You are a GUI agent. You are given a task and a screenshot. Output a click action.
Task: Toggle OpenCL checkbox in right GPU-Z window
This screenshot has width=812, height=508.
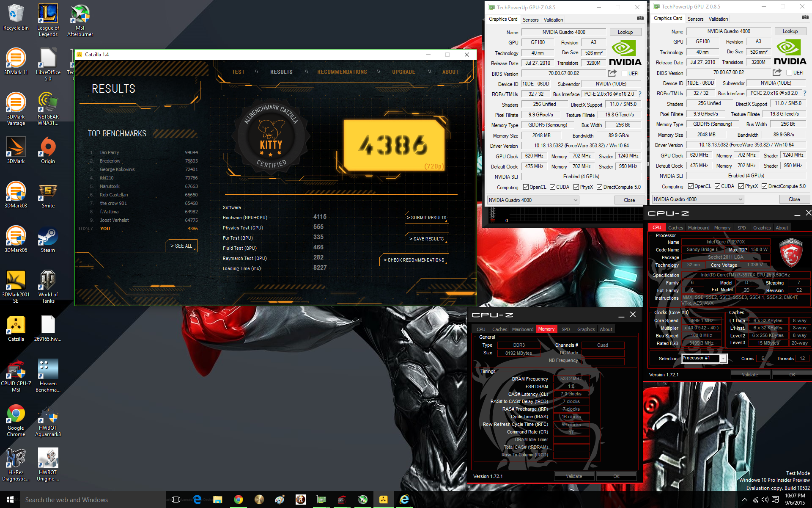(x=691, y=186)
